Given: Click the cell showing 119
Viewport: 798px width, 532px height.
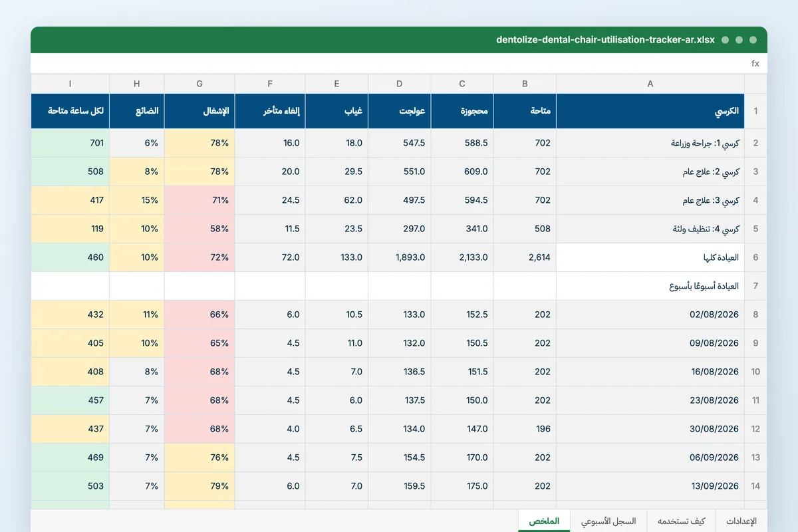Looking at the screenshot, I should point(70,229).
